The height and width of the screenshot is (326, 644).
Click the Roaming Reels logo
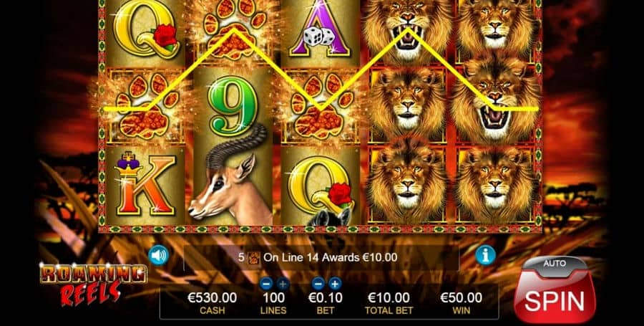(93, 285)
